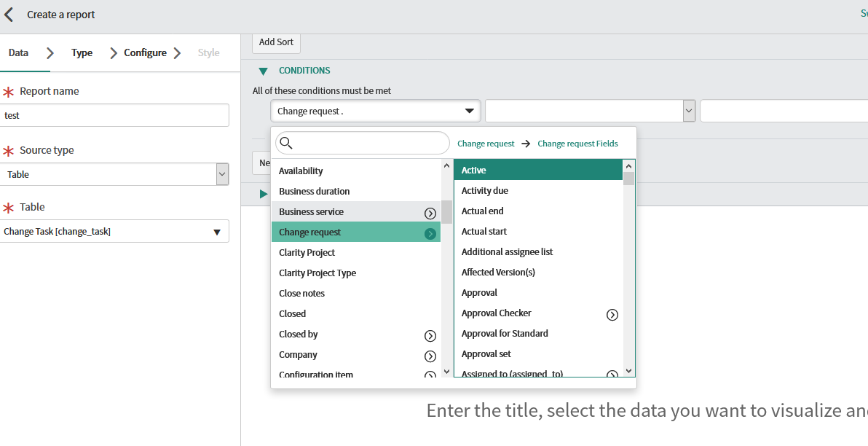The width and height of the screenshot is (868, 446).
Task: Click the Report name input field
Action: point(115,115)
